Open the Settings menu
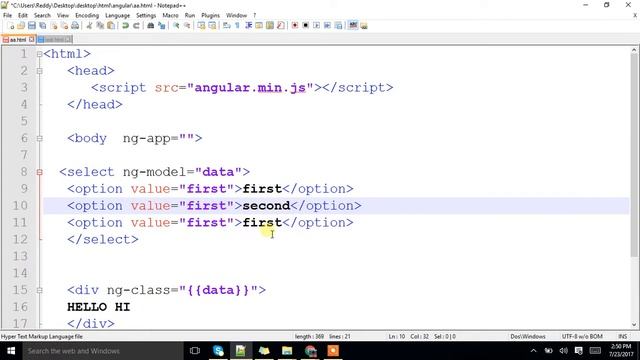This screenshot has height=360, width=640. pos(146,15)
